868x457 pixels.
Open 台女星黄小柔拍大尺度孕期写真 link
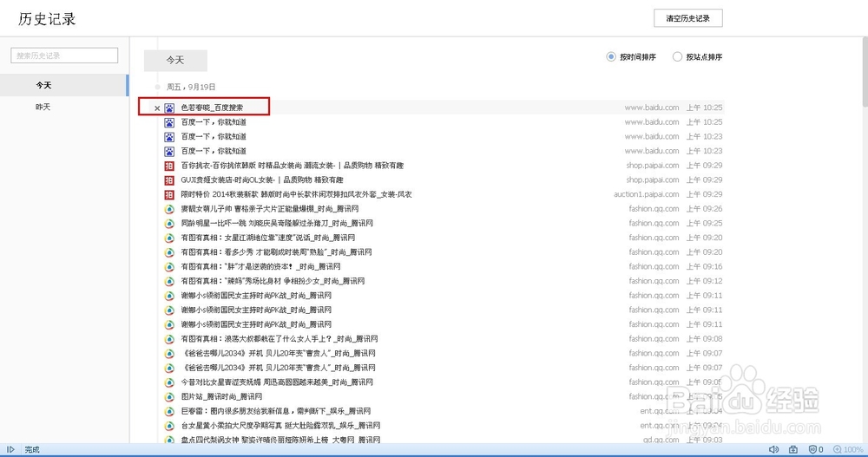(280, 426)
